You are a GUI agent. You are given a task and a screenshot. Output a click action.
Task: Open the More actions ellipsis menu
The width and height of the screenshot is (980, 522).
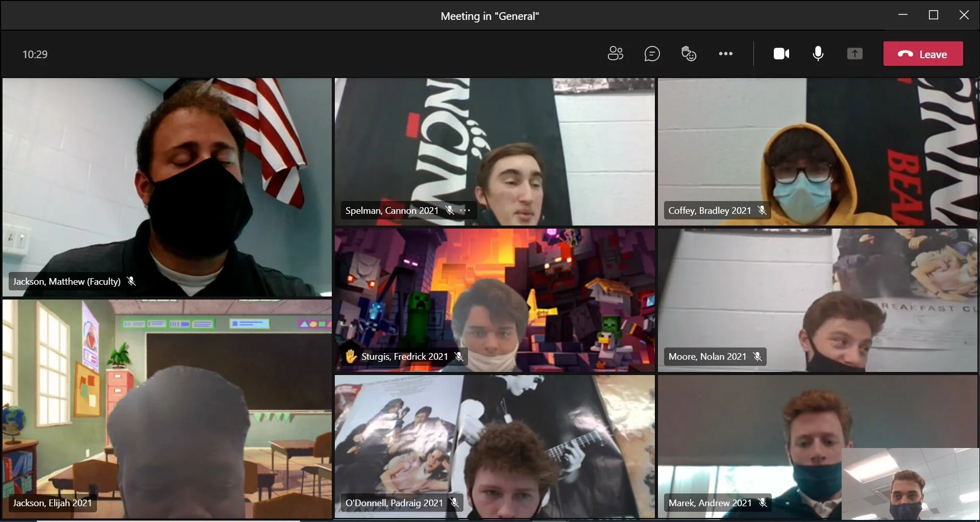[725, 54]
